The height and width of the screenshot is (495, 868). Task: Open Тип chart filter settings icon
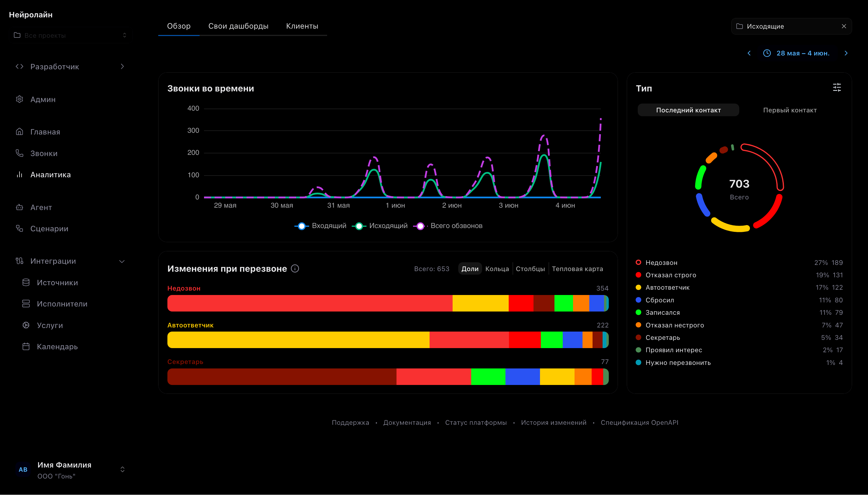837,88
